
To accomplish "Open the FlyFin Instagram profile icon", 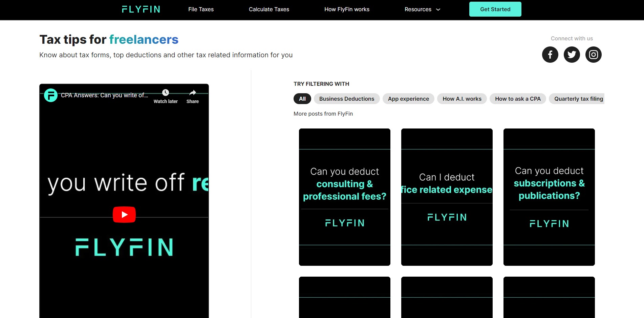I will 593,55.
